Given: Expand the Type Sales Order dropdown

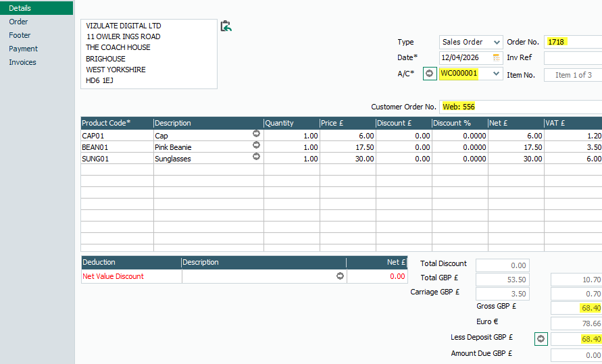Looking at the screenshot, I should click(x=497, y=42).
